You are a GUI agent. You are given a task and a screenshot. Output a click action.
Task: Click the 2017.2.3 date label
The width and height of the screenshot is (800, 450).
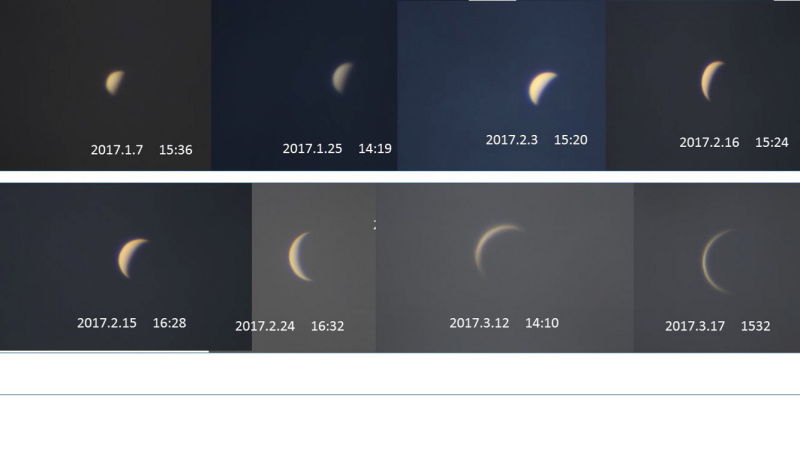(x=512, y=140)
